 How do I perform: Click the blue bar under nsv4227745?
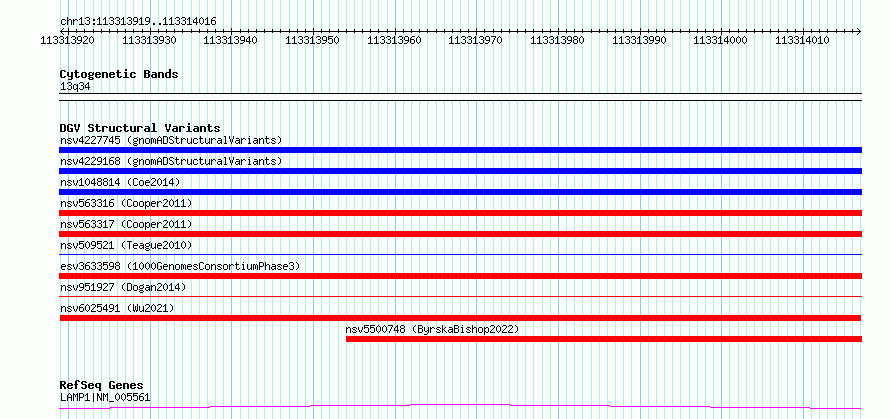point(460,150)
